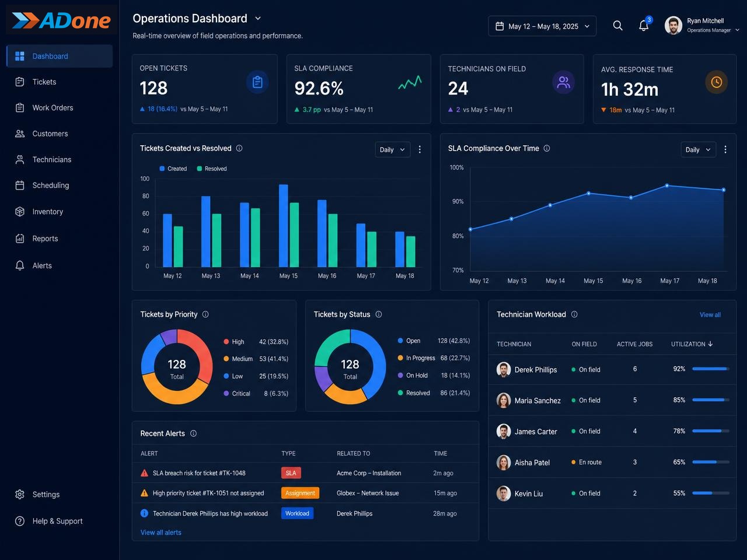Click the Alerts bell icon in sidebar
747x560 pixels.
20,265
